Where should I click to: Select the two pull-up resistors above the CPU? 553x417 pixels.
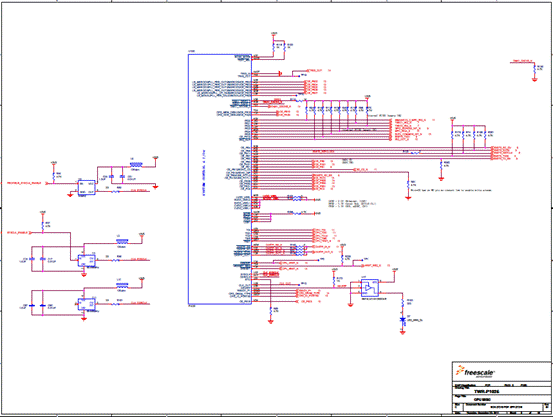(279, 46)
